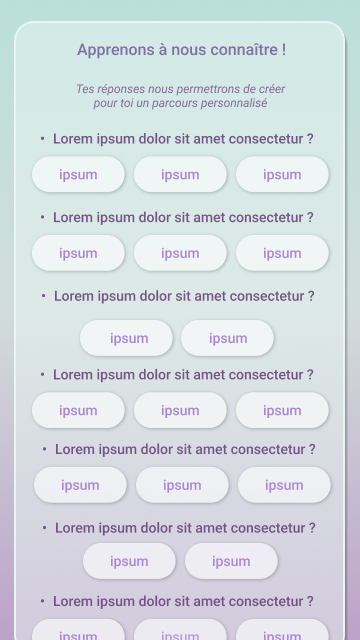The height and width of the screenshot is (640, 360).
Task: Select left ipsum option in fifth question
Action: tap(80, 485)
